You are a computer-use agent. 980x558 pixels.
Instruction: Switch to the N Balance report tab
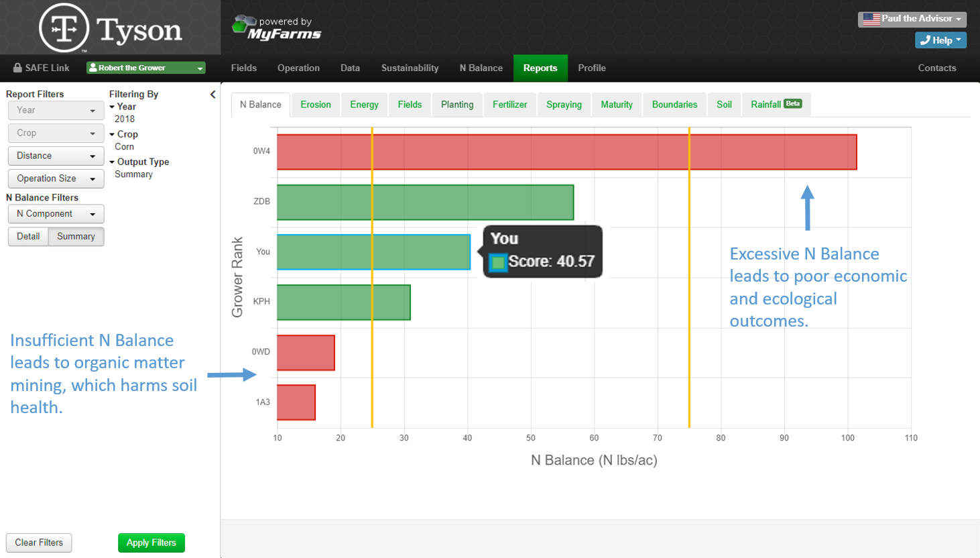click(261, 105)
